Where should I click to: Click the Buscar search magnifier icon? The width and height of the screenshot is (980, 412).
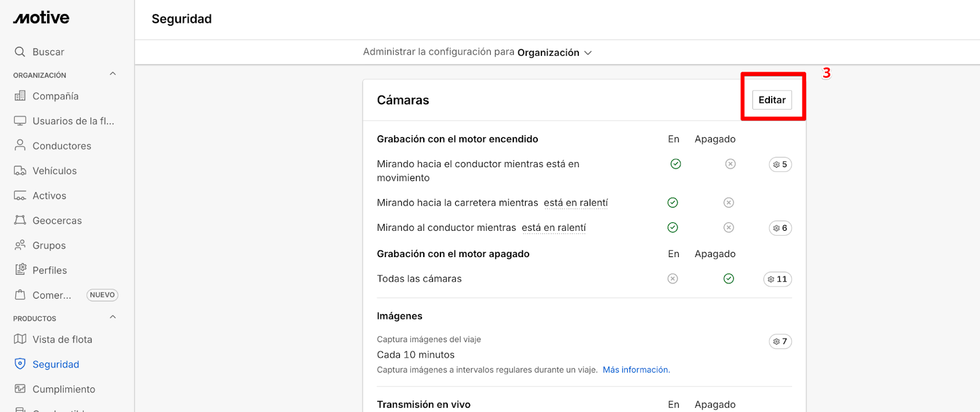(20, 52)
